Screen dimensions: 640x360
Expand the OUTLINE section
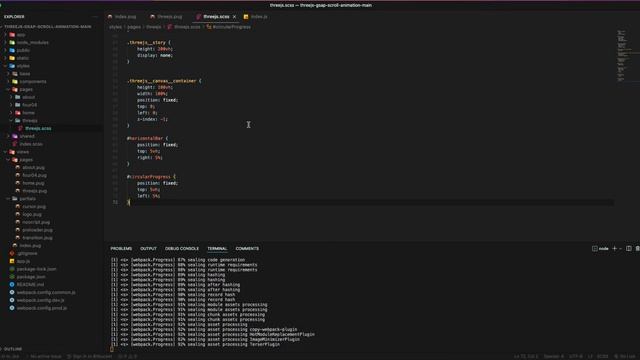[12, 349]
